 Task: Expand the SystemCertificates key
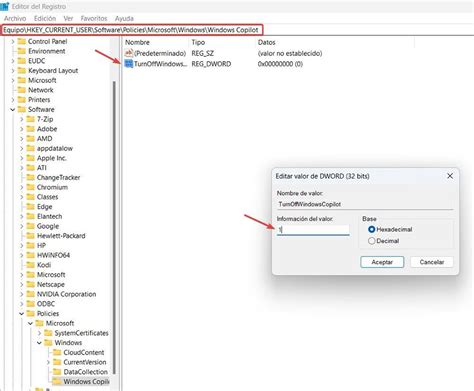tap(39, 333)
